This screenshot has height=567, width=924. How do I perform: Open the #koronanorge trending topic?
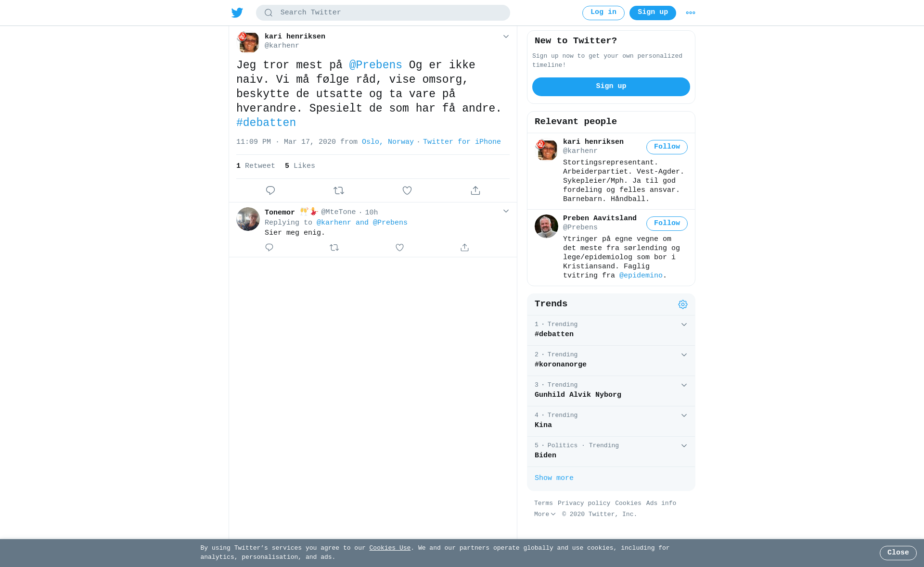[561, 365]
